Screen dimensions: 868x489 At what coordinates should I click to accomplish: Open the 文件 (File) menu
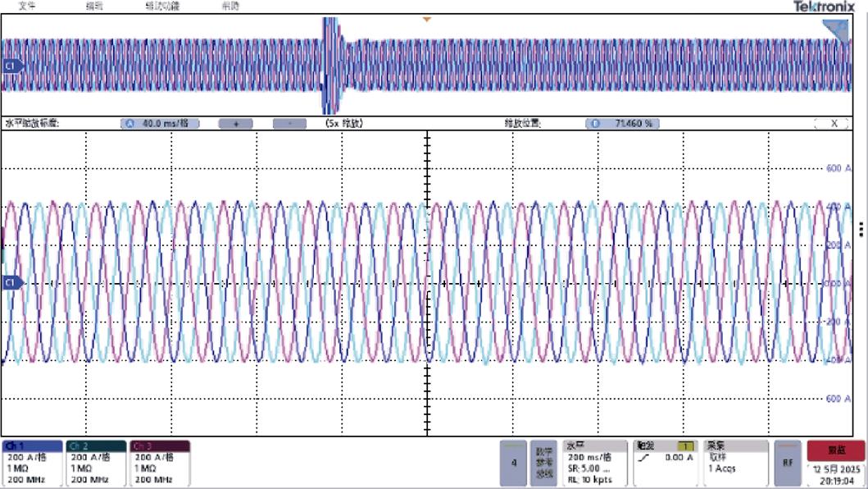28,6
